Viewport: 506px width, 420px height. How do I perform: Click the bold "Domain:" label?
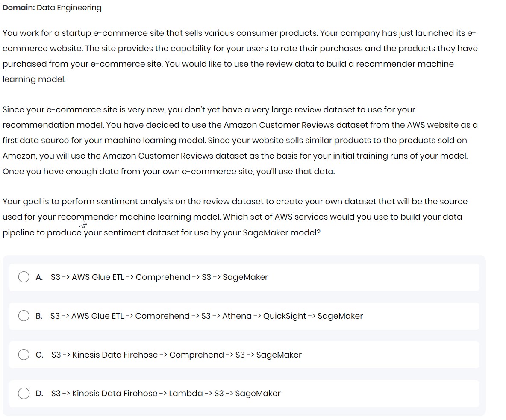(18, 8)
